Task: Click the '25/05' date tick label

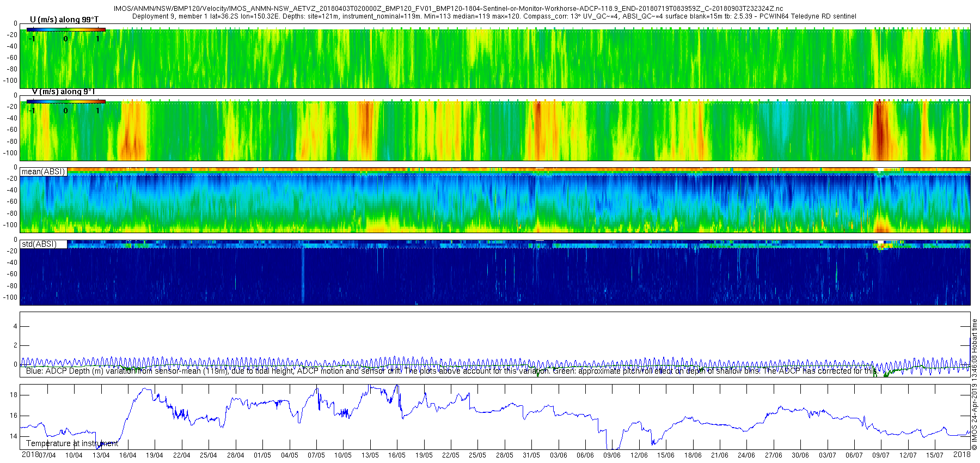Action: click(477, 455)
